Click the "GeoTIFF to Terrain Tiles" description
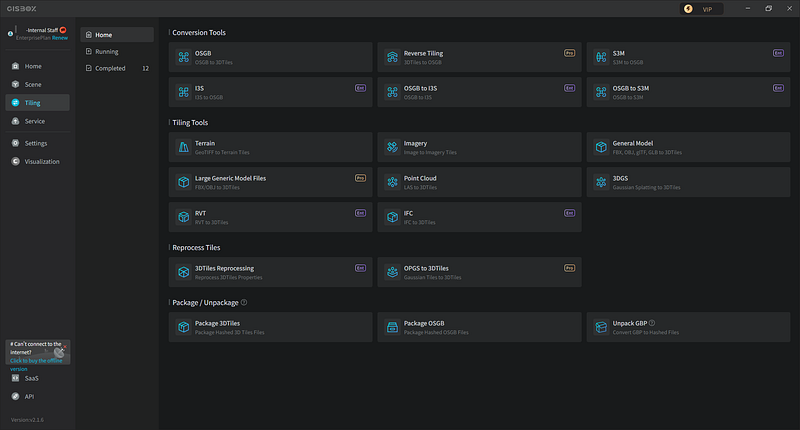The width and height of the screenshot is (800, 430). [x=222, y=153]
